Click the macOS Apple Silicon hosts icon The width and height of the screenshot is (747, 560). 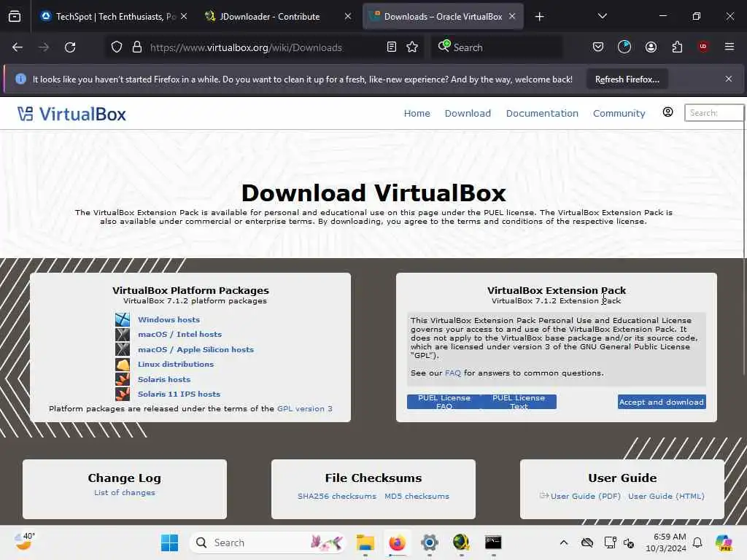coord(123,349)
